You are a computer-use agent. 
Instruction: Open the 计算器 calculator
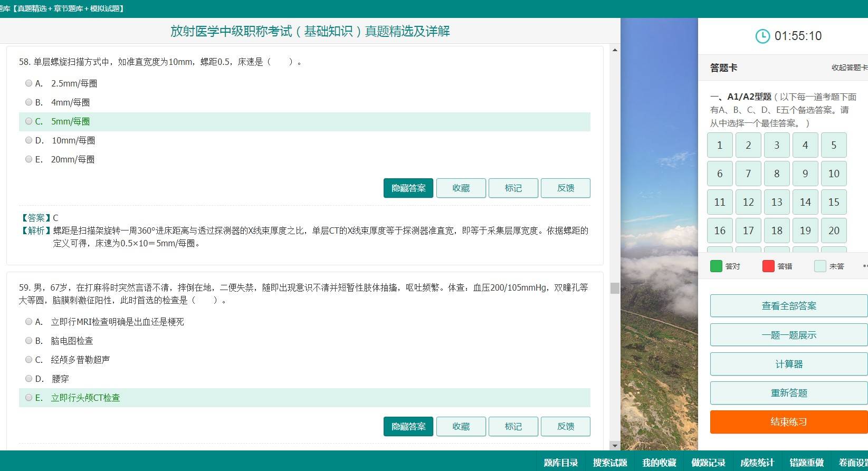pyautogui.click(x=789, y=364)
